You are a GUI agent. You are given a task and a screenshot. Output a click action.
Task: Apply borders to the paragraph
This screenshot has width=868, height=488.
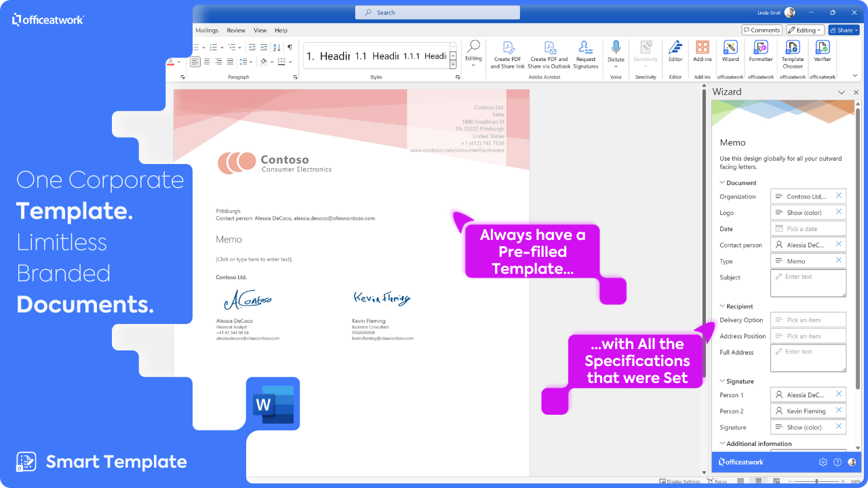click(x=282, y=62)
